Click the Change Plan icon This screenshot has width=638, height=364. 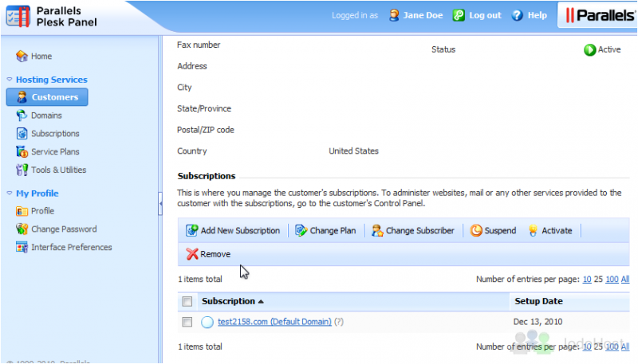pos(301,230)
